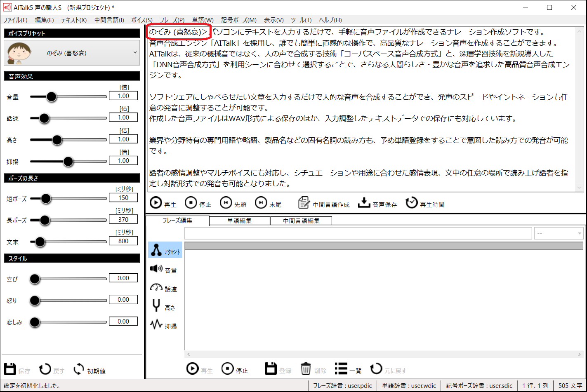Click the 喜び value field showing 0.00
Image resolution: width=587 pixels, height=392 pixels.
tap(123, 278)
